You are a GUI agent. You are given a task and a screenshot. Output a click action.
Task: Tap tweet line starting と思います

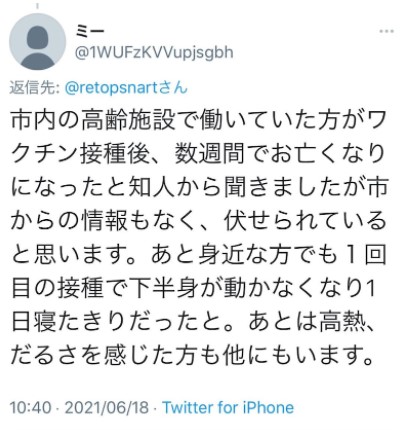(199, 254)
